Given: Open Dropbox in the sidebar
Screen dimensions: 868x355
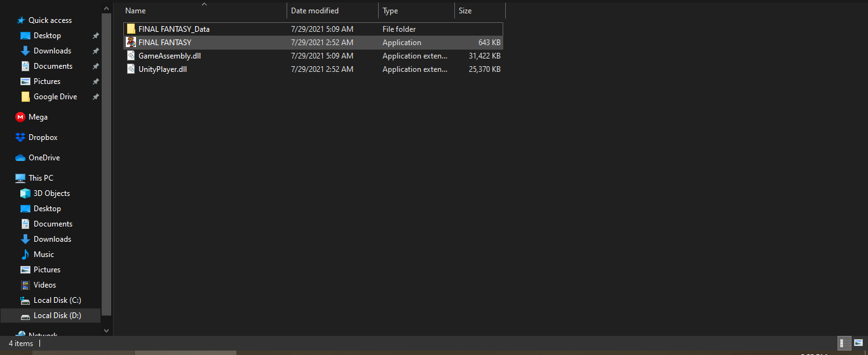Looking at the screenshot, I should [43, 137].
